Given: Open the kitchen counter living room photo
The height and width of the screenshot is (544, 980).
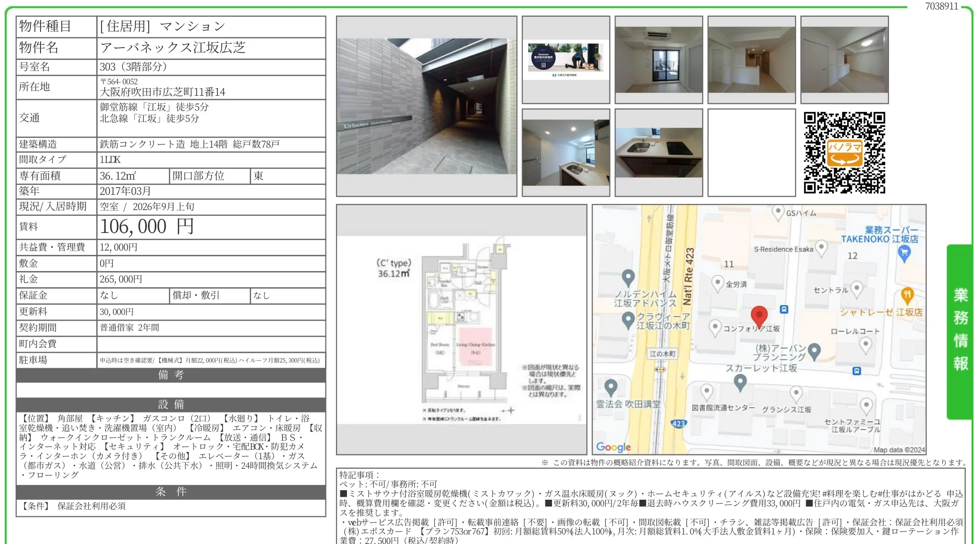Looking at the screenshot, I should click(752, 60).
